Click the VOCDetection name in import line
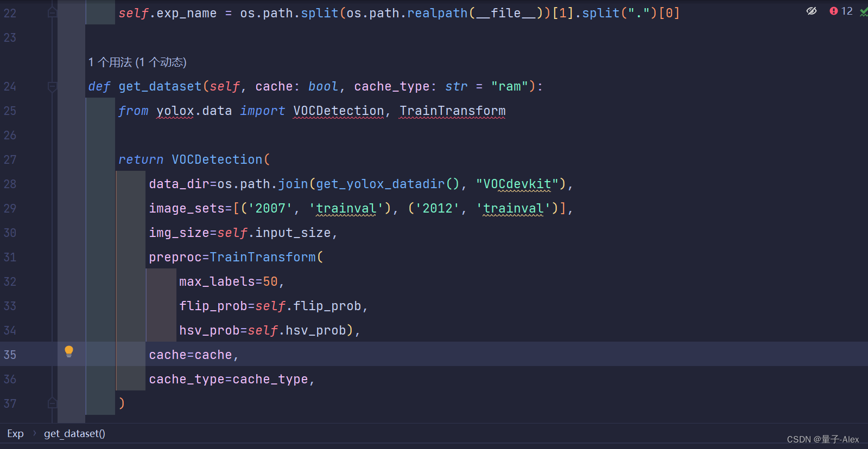 [339, 111]
